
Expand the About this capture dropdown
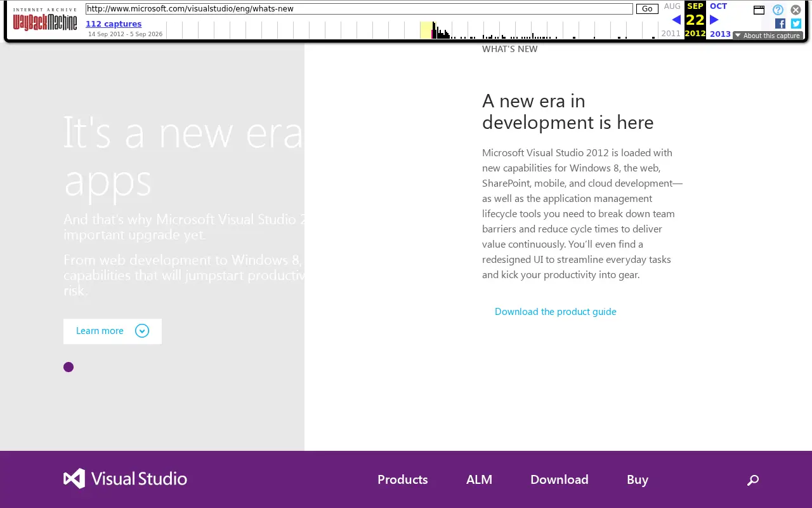tap(768, 36)
